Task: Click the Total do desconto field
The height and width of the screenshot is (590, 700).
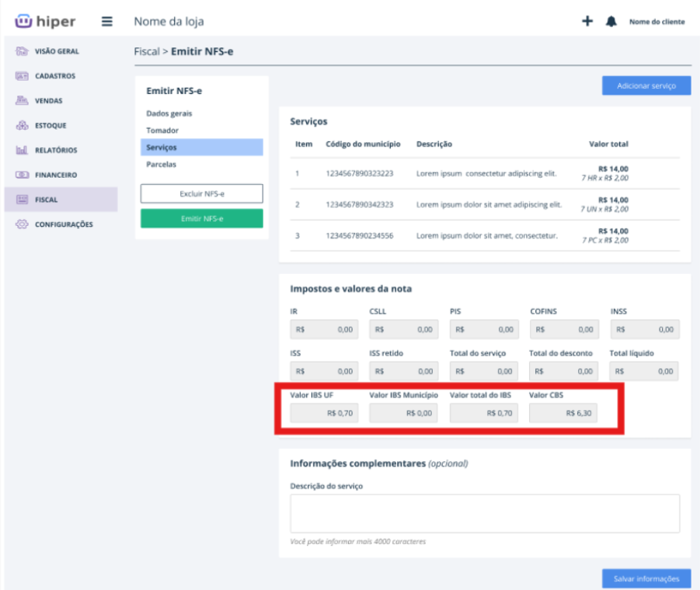Action: point(564,371)
